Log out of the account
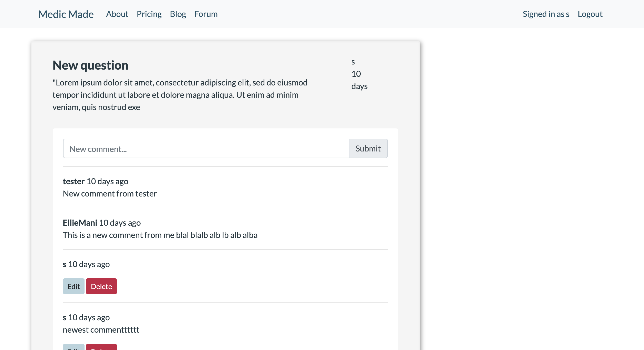The image size is (644, 350). click(x=590, y=14)
